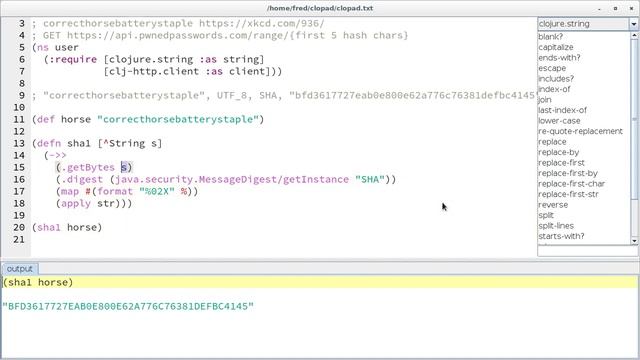Maximize the clopad window
Screen dimensions: 640x360
click(x=615, y=8)
